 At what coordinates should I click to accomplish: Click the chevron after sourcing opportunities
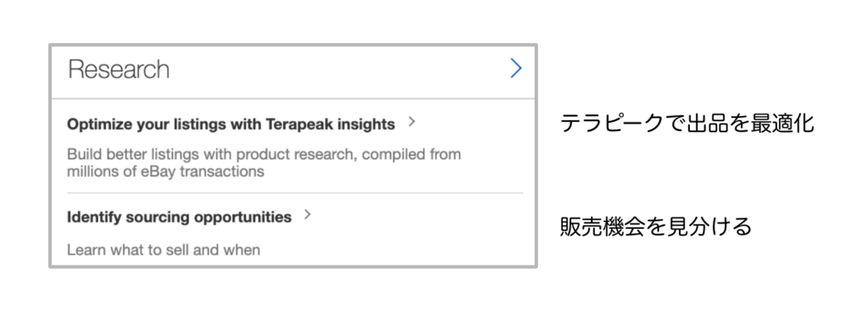[x=308, y=215]
